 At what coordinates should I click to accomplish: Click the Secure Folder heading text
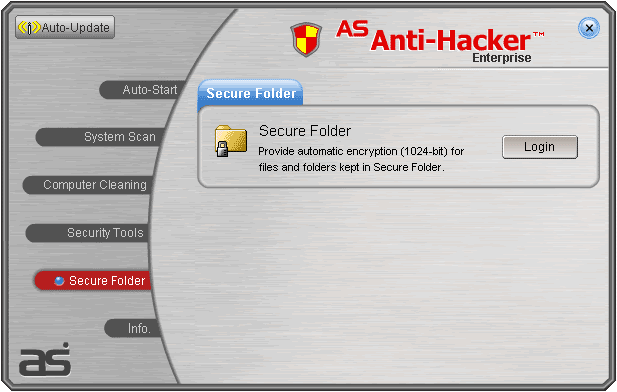[305, 131]
